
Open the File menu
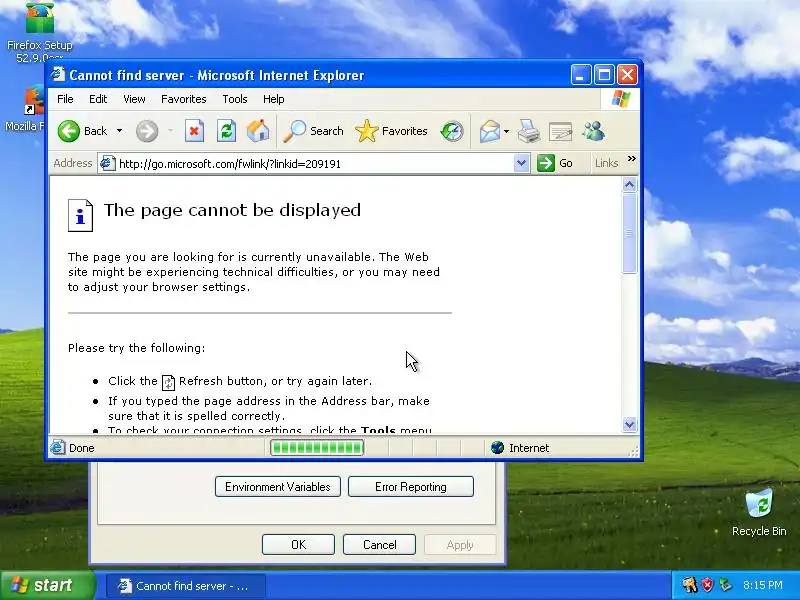point(65,99)
